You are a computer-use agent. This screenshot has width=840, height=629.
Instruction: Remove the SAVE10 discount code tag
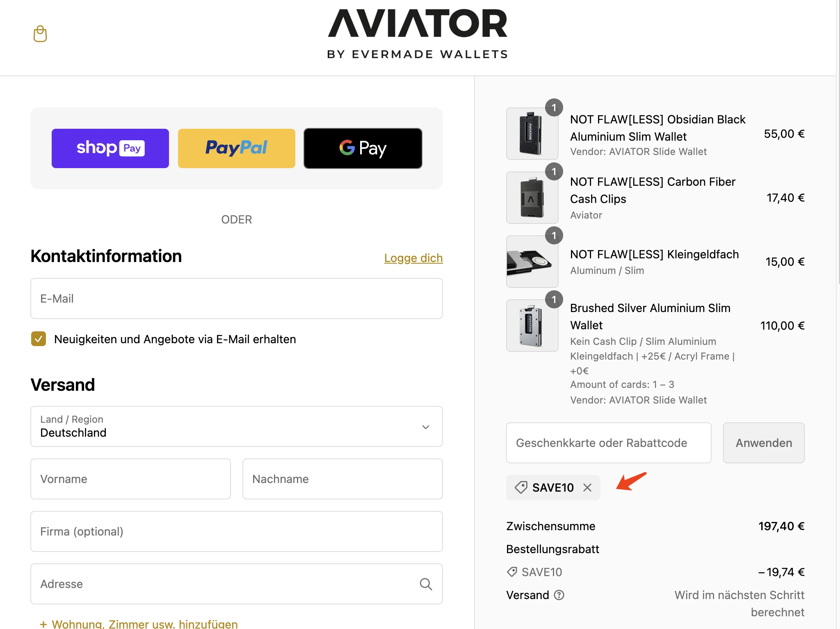(x=587, y=488)
